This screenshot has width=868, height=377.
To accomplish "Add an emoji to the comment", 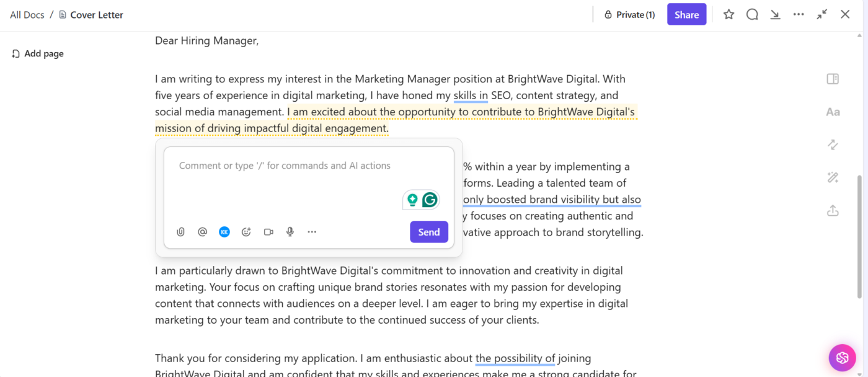I will 246,232.
